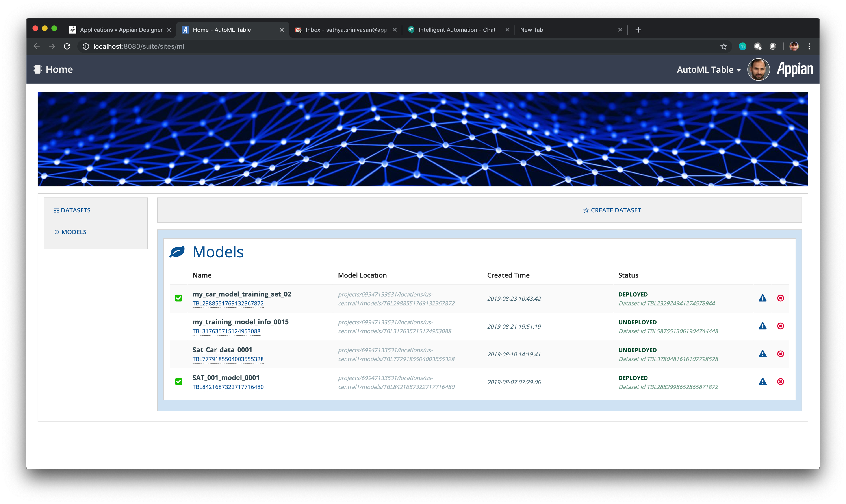The width and height of the screenshot is (846, 504).
Task: Click the red delete icon for my_car_model_training_set_02
Action: pyautogui.click(x=780, y=298)
